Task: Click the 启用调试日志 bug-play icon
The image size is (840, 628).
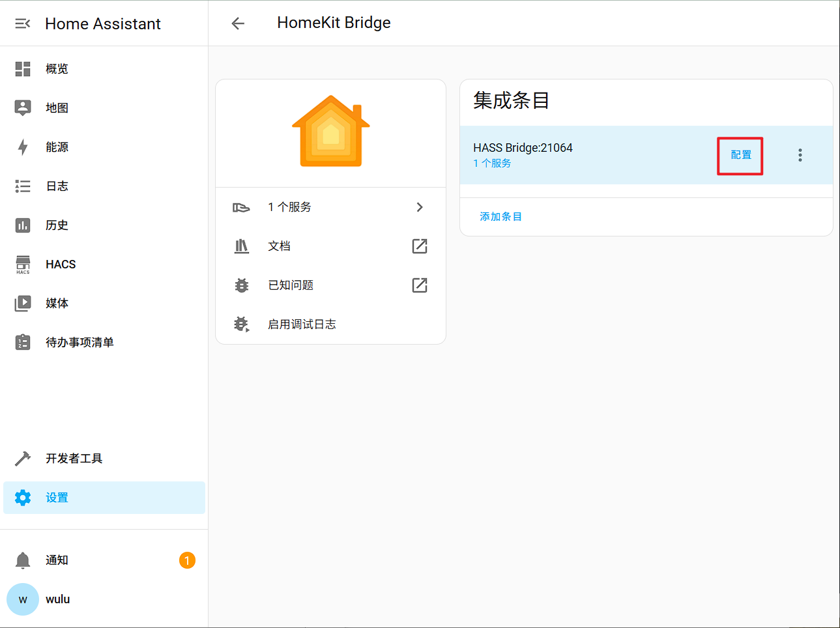Action: click(x=242, y=324)
